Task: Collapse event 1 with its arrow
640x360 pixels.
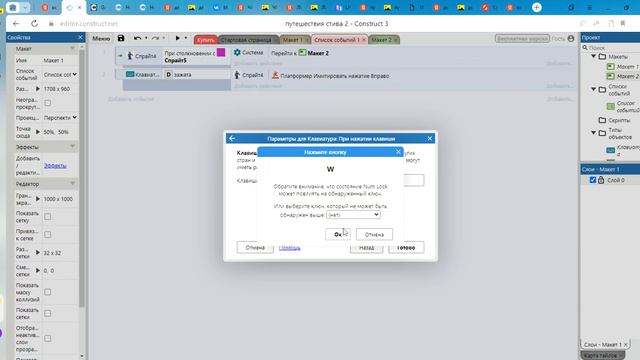Action: (x=120, y=56)
